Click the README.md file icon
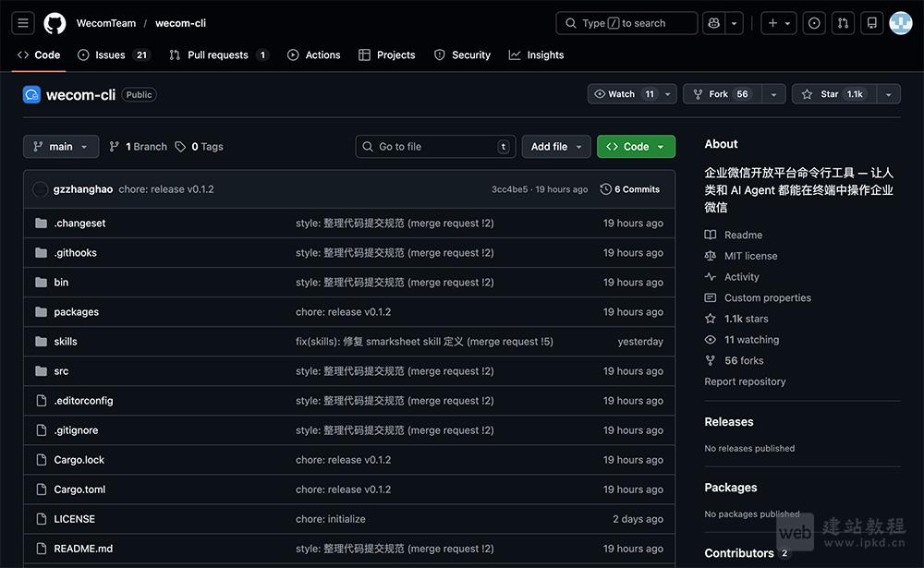Viewport: 924px width, 568px height. click(x=41, y=548)
